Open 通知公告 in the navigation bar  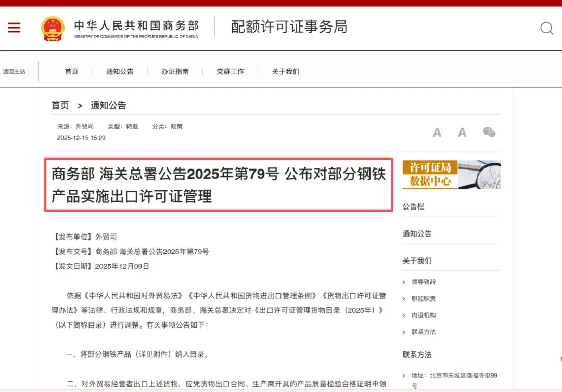click(120, 72)
